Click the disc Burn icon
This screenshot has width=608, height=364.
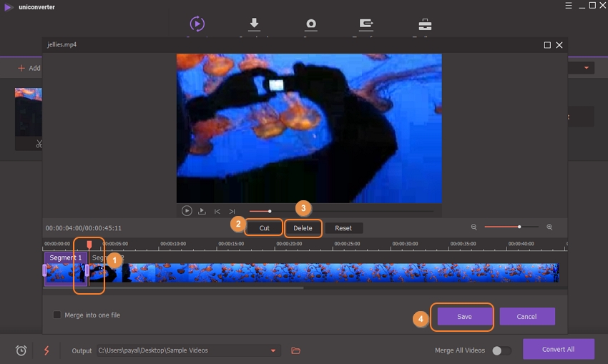310,24
